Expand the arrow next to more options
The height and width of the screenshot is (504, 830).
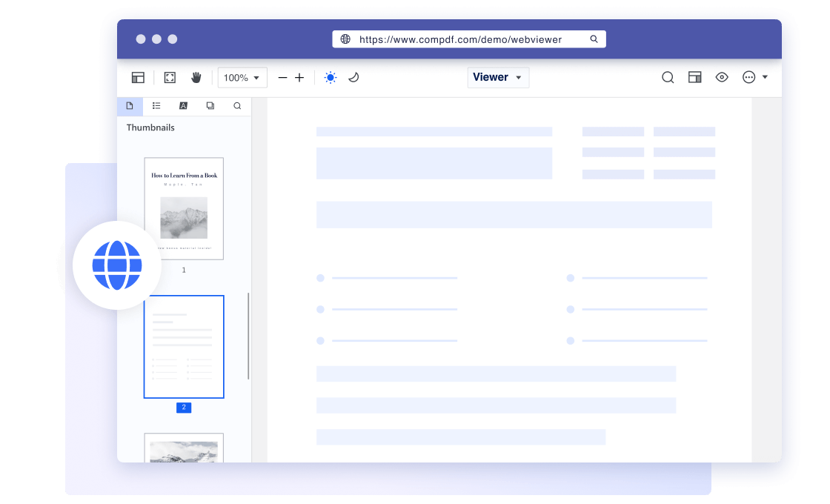(x=765, y=77)
